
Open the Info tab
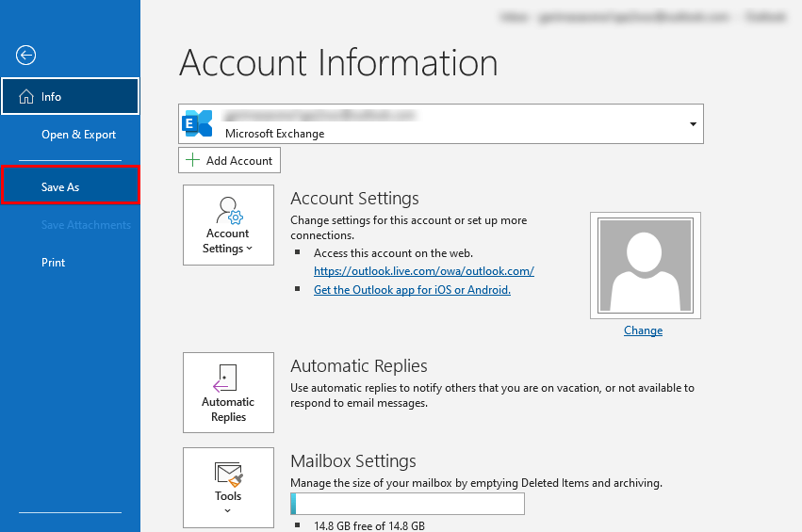[70, 96]
